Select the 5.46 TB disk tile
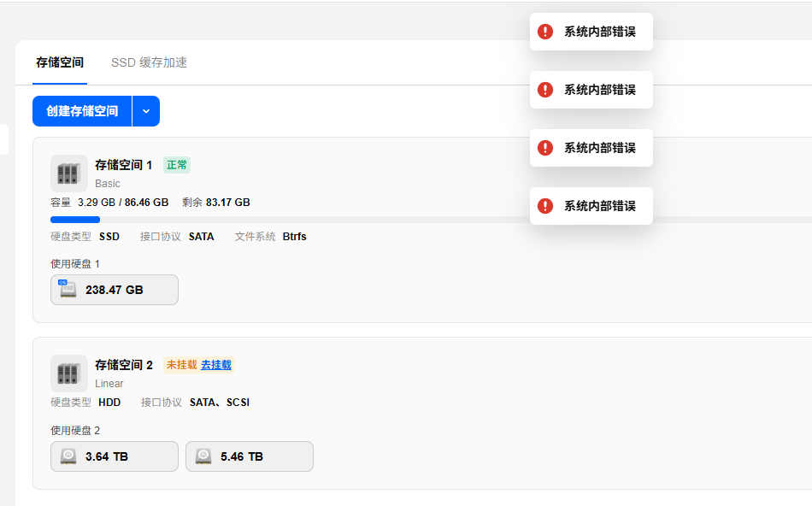The width and height of the screenshot is (812, 506). click(x=250, y=456)
